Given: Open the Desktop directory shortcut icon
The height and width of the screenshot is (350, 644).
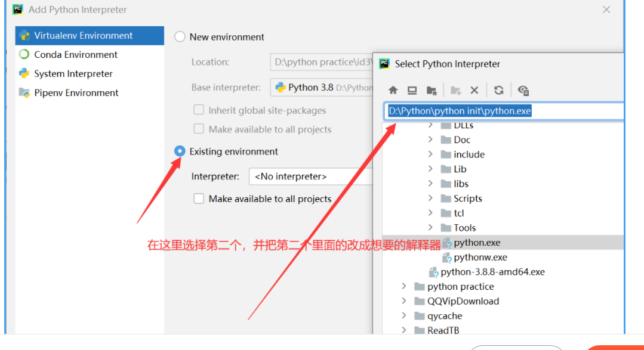Looking at the screenshot, I should click(x=411, y=90).
